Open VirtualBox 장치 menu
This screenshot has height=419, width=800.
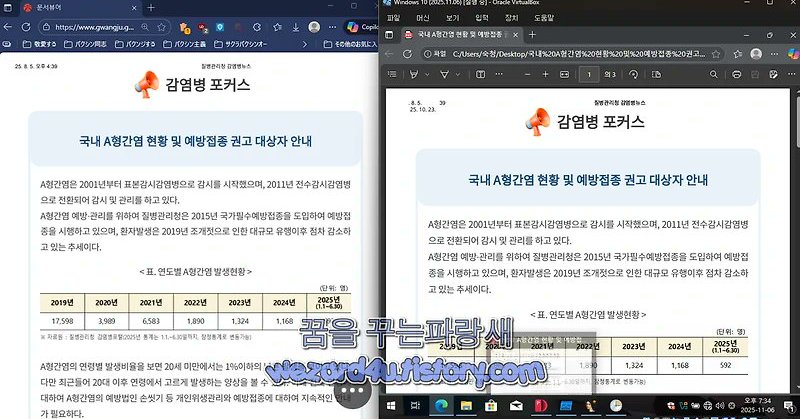pyautogui.click(x=511, y=18)
